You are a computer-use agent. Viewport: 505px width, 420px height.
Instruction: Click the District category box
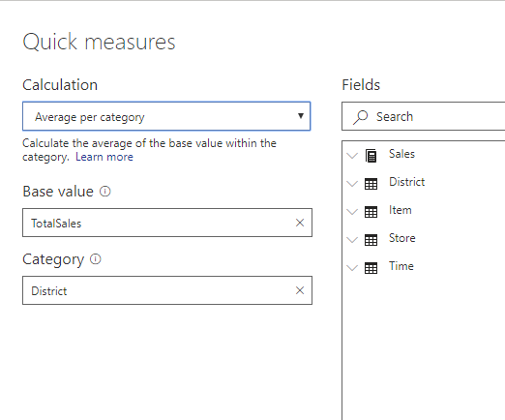coord(167,290)
